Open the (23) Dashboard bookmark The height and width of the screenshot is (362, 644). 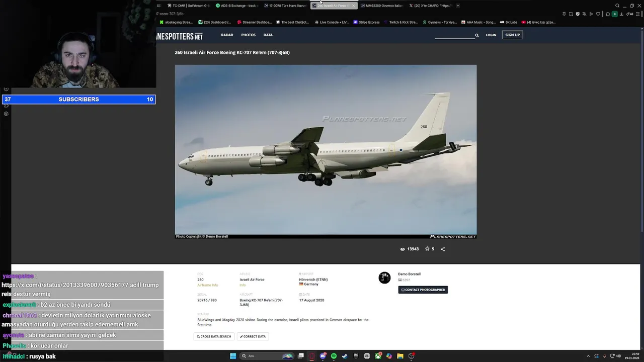click(215, 22)
